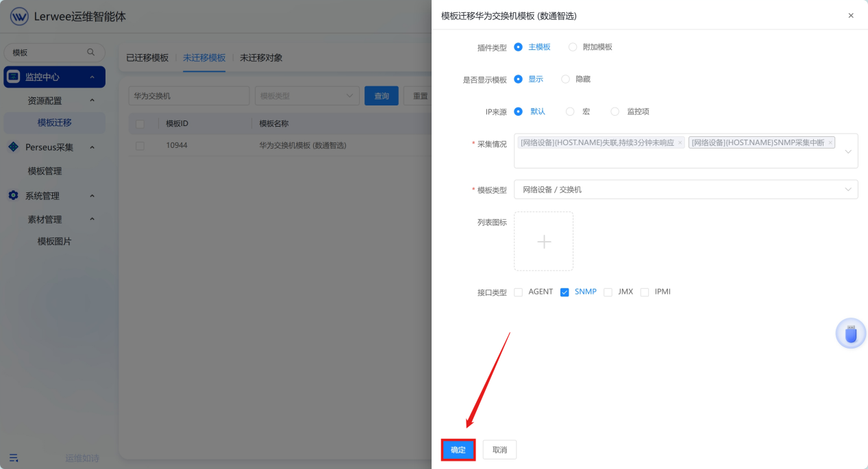Set IP来源 to 默认

click(519, 111)
